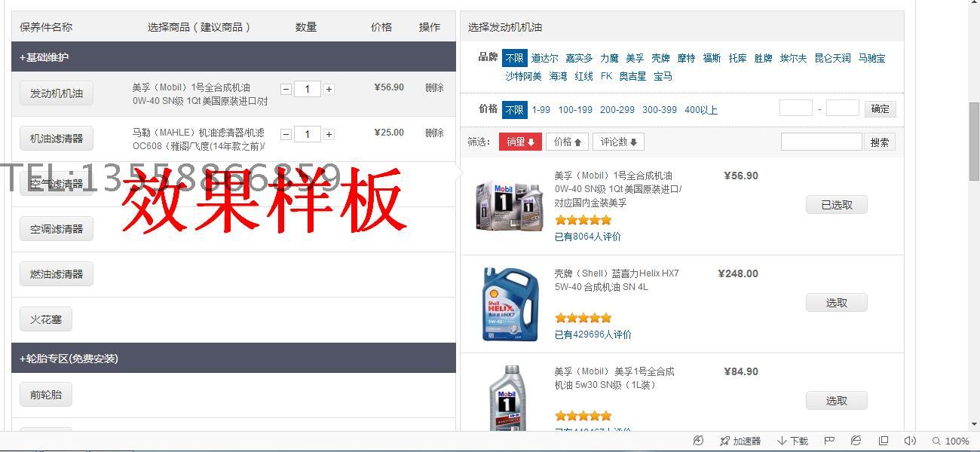This screenshot has width=980, height=452.
Task: Increase quantity of MAHLE oil filter
Action: (x=329, y=134)
